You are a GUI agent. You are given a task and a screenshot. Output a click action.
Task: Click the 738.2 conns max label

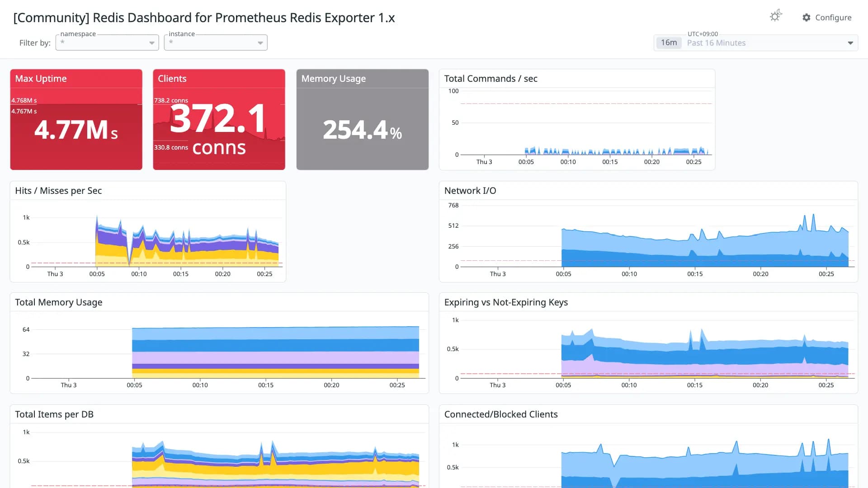coord(171,100)
